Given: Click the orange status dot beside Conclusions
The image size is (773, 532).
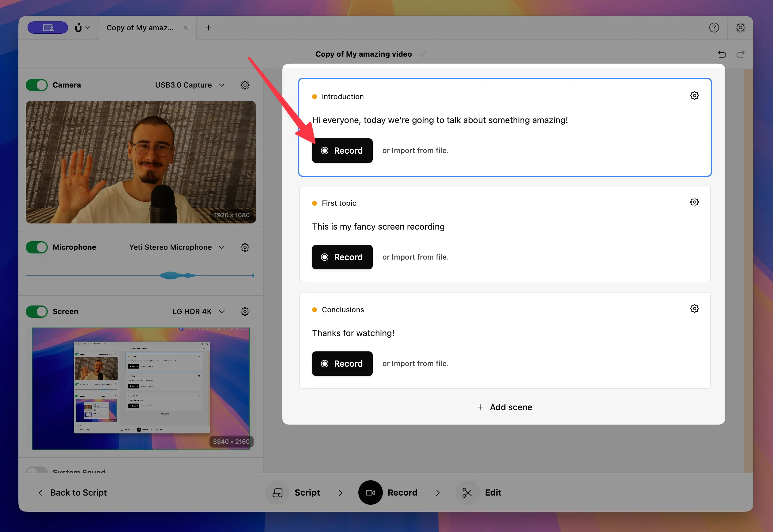Looking at the screenshot, I should [x=314, y=310].
